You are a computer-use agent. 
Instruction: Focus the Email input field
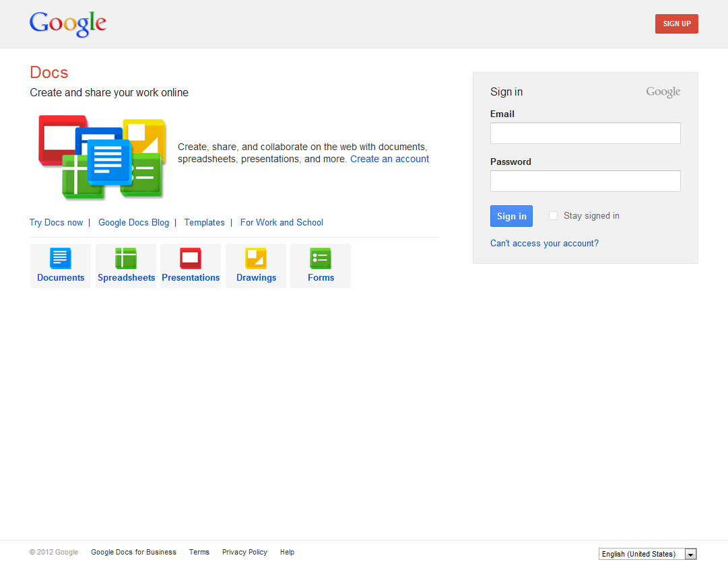click(x=585, y=133)
